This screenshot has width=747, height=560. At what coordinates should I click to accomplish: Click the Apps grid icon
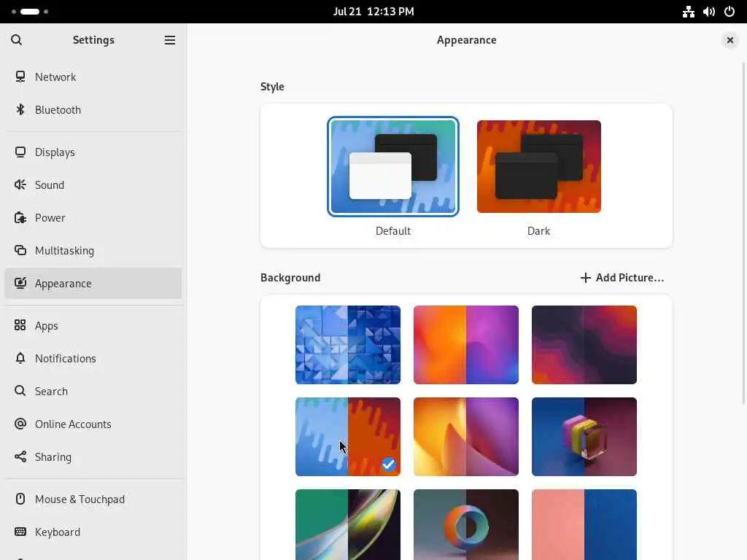click(x=20, y=325)
